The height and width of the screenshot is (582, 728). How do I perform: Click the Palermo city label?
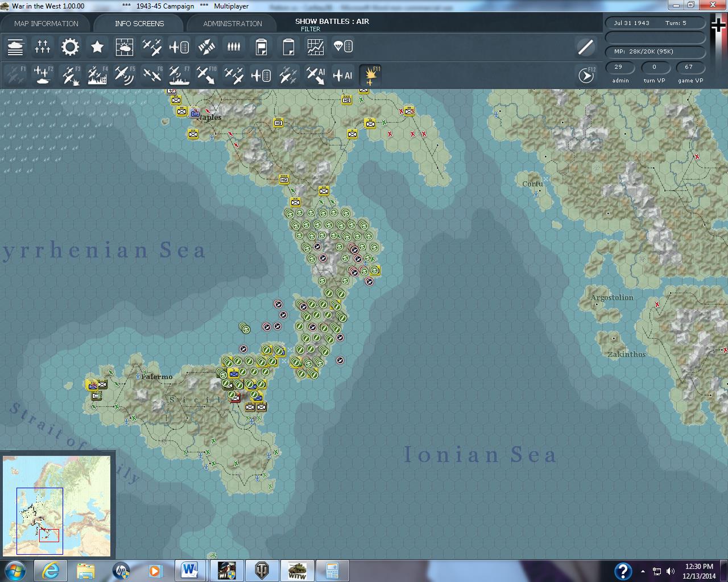(157, 377)
